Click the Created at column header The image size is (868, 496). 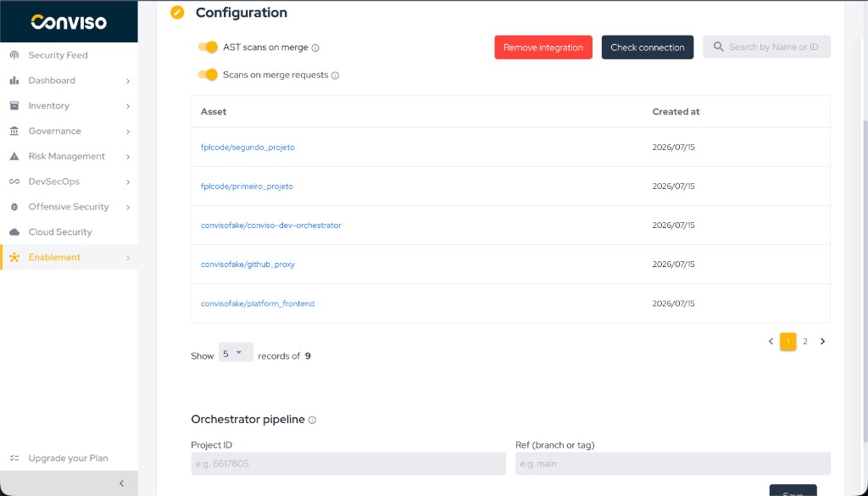click(676, 112)
